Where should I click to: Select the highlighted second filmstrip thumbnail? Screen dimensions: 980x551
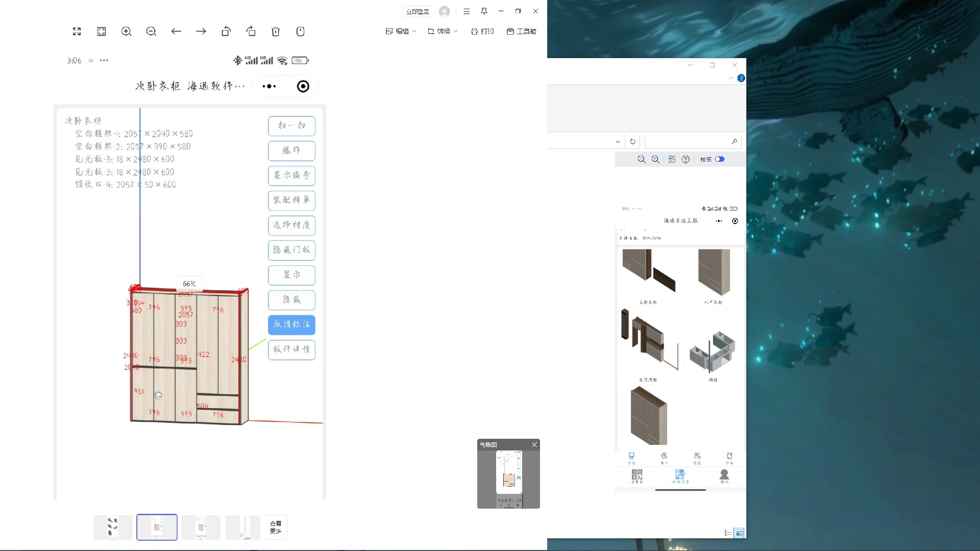157,528
